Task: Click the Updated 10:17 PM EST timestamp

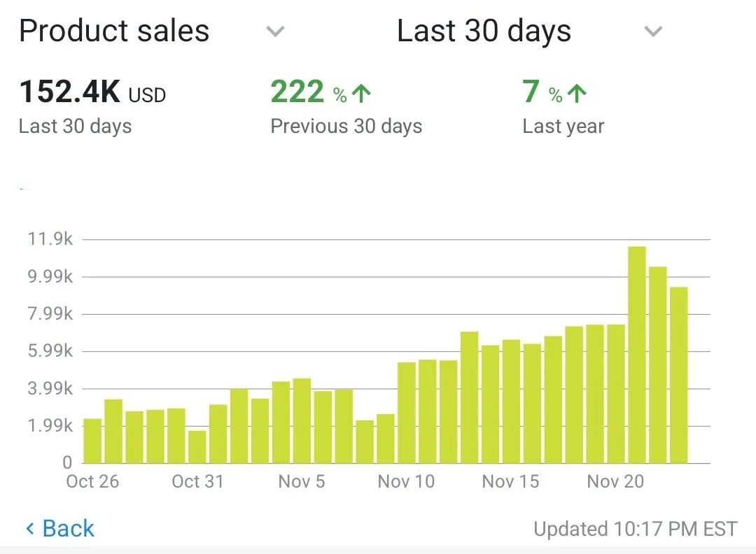Action: 635,530
